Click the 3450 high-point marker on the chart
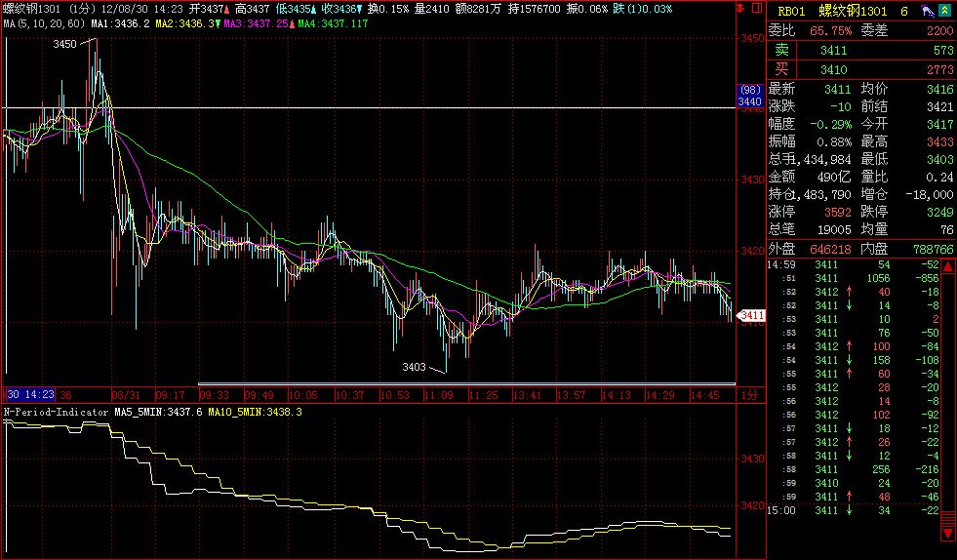This screenshot has width=957, height=560. (x=65, y=44)
